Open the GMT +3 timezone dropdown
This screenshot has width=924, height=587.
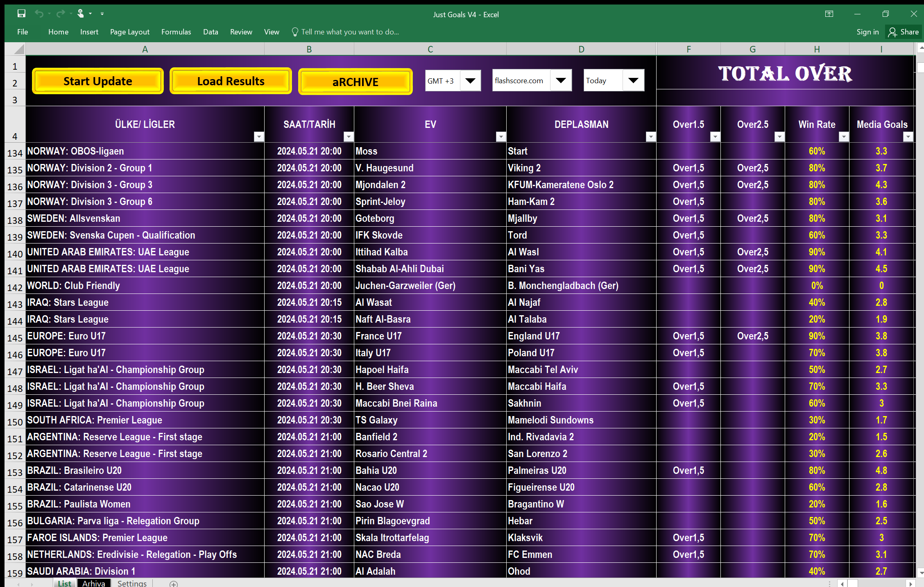pyautogui.click(x=470, y=80)
